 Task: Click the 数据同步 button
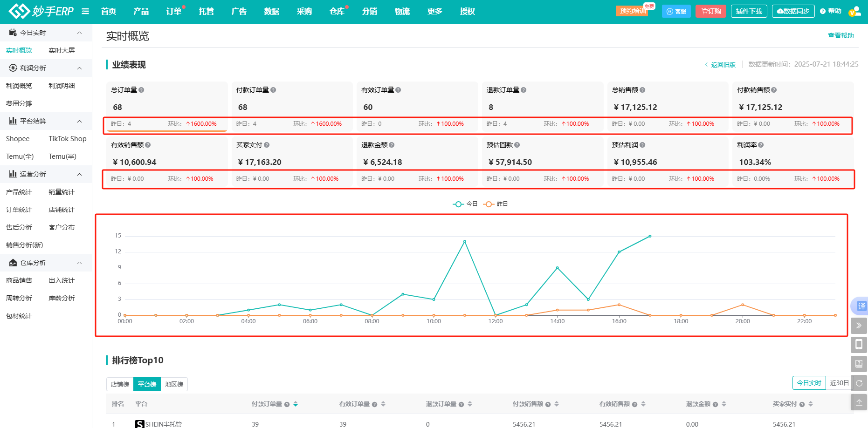(793, 11)
